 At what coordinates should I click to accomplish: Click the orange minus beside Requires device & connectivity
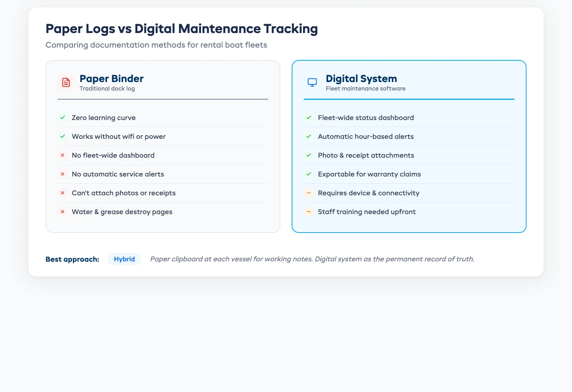point(309,193)
